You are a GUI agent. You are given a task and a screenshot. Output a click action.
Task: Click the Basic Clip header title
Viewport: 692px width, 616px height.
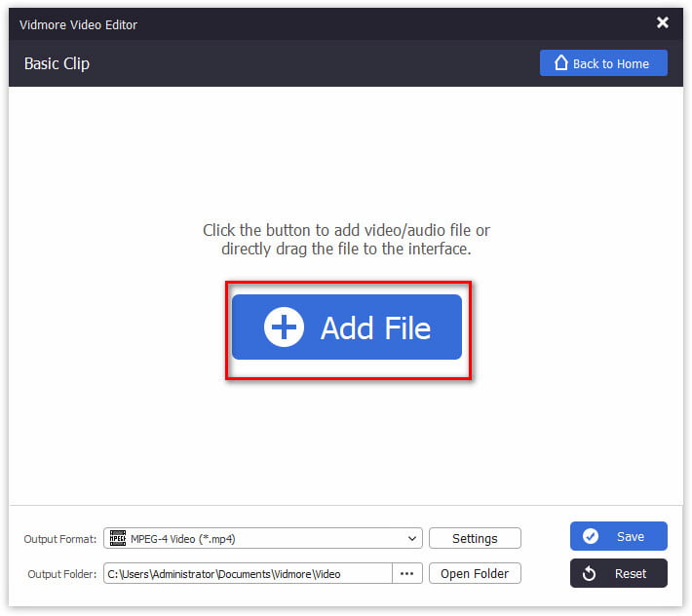pos(57,63)
